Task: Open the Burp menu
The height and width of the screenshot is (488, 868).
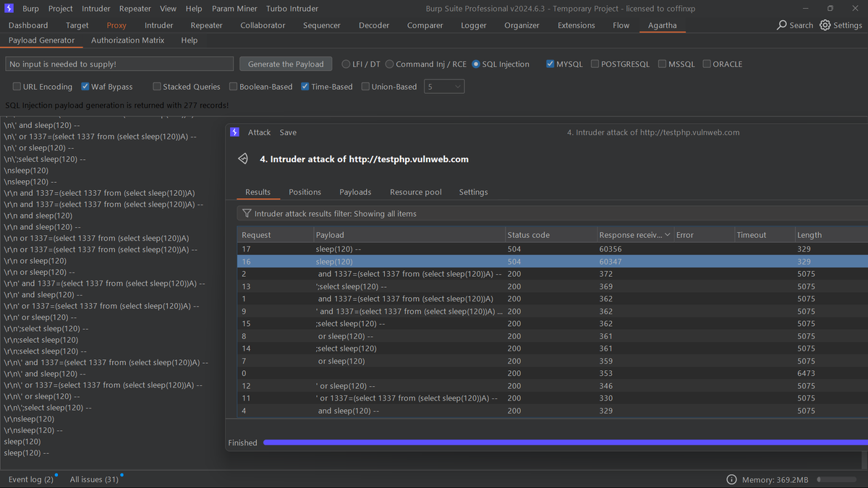Action: tap(30, 9)
